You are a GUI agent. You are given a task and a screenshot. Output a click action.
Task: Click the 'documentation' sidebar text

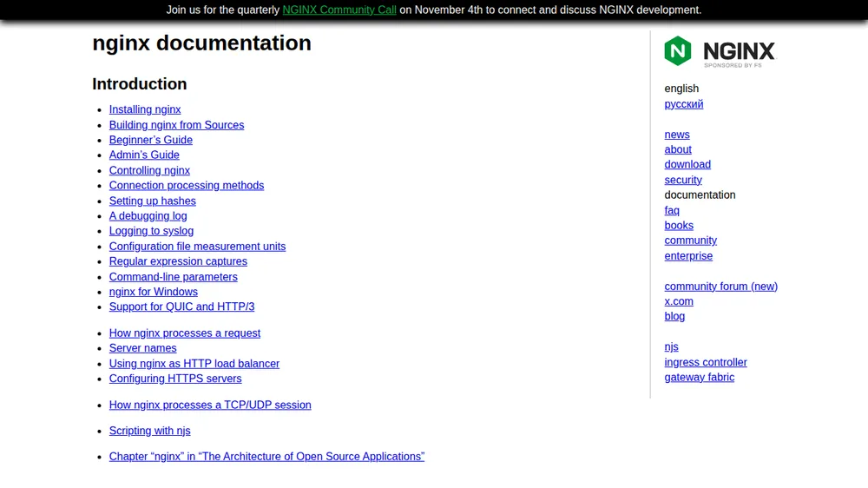point(700,195)
